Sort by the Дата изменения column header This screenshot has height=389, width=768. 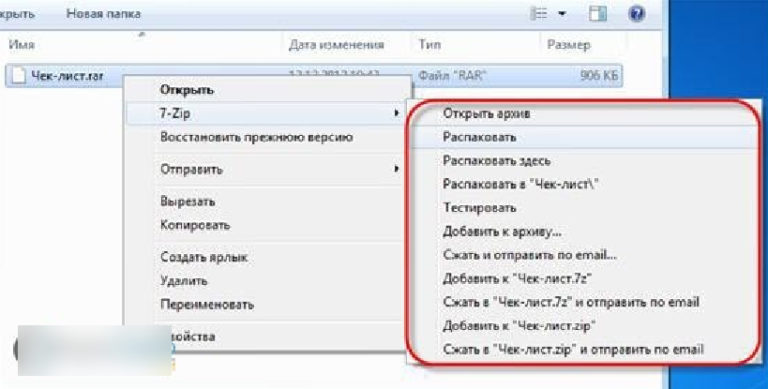click(336, 45)
